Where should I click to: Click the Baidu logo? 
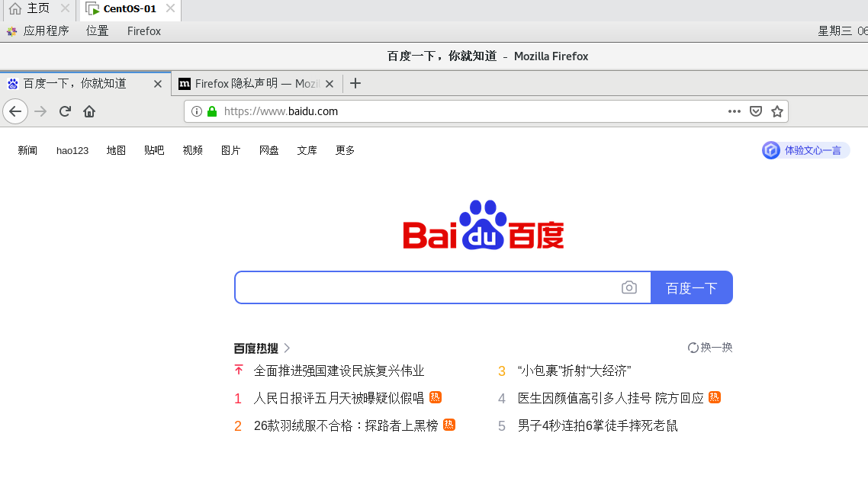[484, 225]
